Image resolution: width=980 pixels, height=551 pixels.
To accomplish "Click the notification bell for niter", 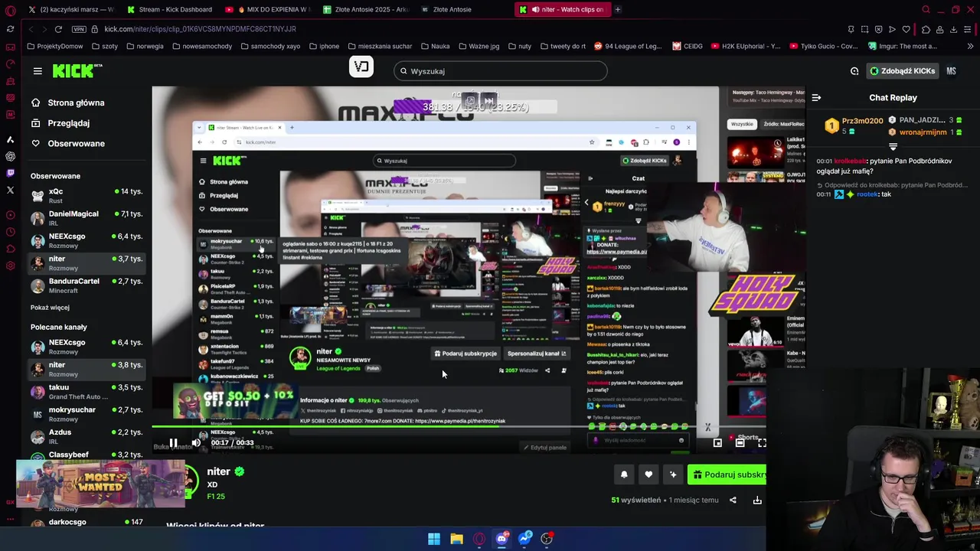I will pos(624,474).
